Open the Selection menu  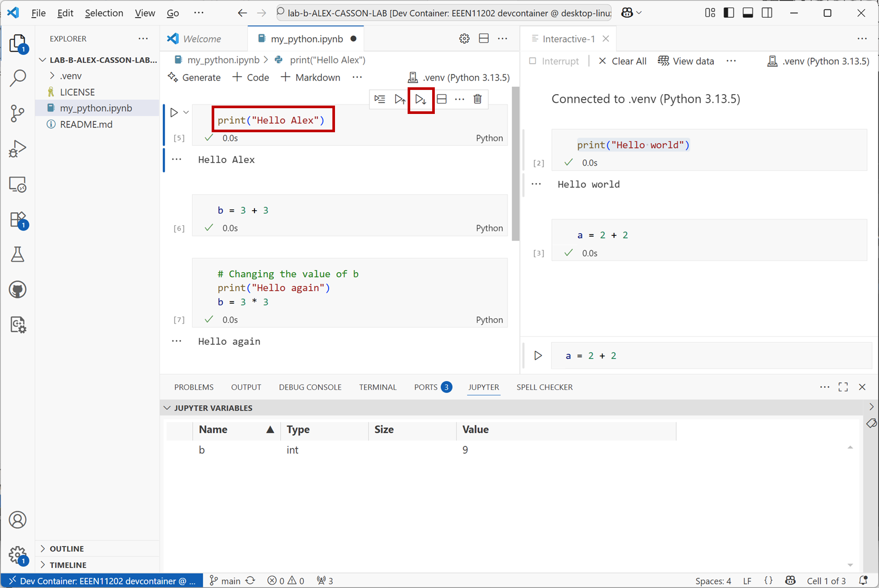point(104,13)
